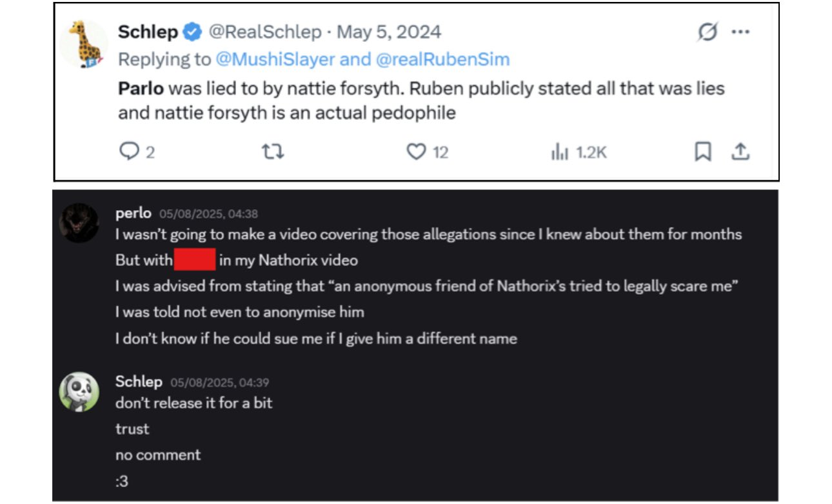Open Schlep username in Discord chat
The width and height of the screenshot is (832, 504).
pos(139,381)
